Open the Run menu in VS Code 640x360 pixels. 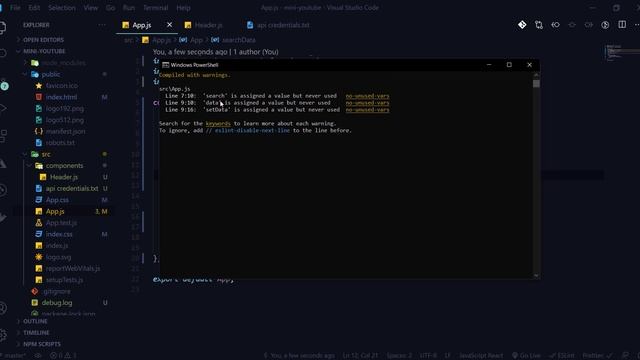[129, 8]
